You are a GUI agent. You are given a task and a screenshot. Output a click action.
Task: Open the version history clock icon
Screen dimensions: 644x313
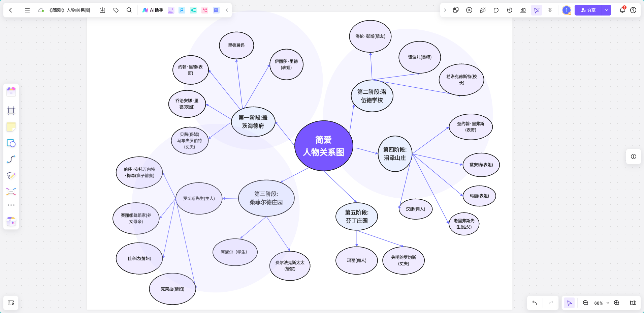[x=510, y=10]
